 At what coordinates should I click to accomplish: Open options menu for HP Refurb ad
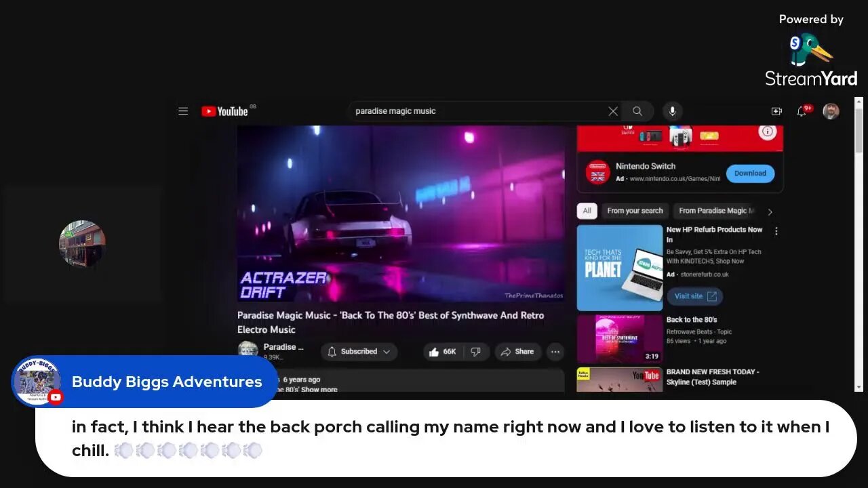[x=776, y=231]
